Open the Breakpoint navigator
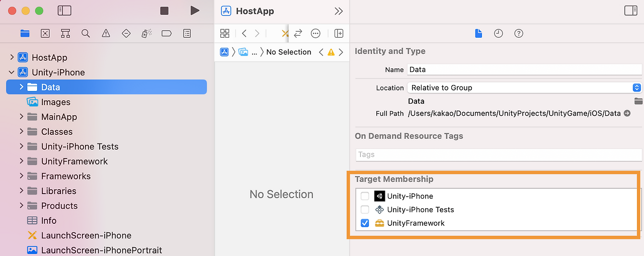The image size is (644, 256). [x=167, y=33]
